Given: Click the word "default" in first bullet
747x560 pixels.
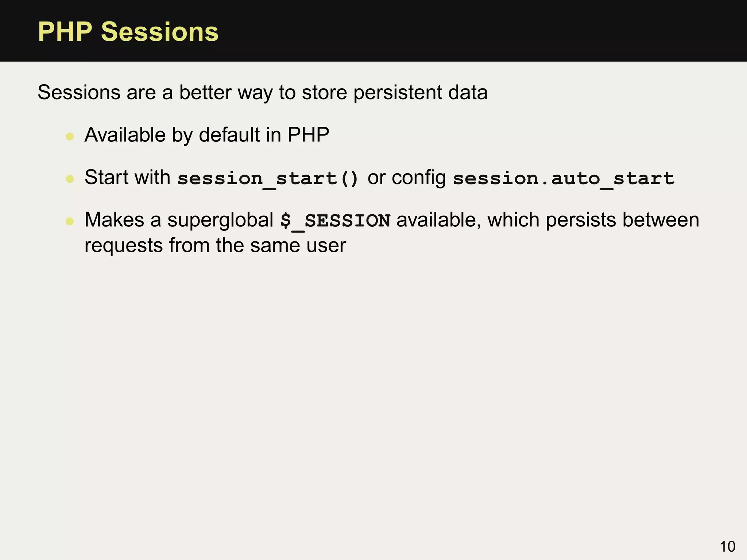Looking at the screenshot, I should [x=229, y=135].
